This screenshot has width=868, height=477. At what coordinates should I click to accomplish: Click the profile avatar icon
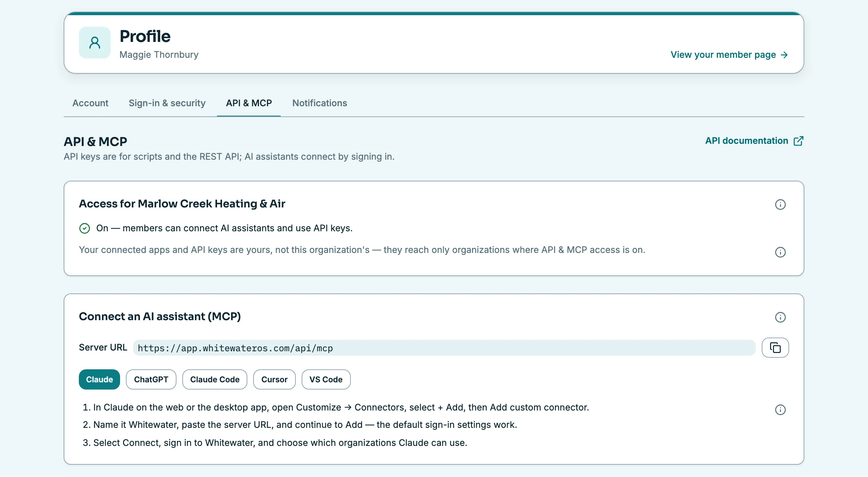(95, 43)
